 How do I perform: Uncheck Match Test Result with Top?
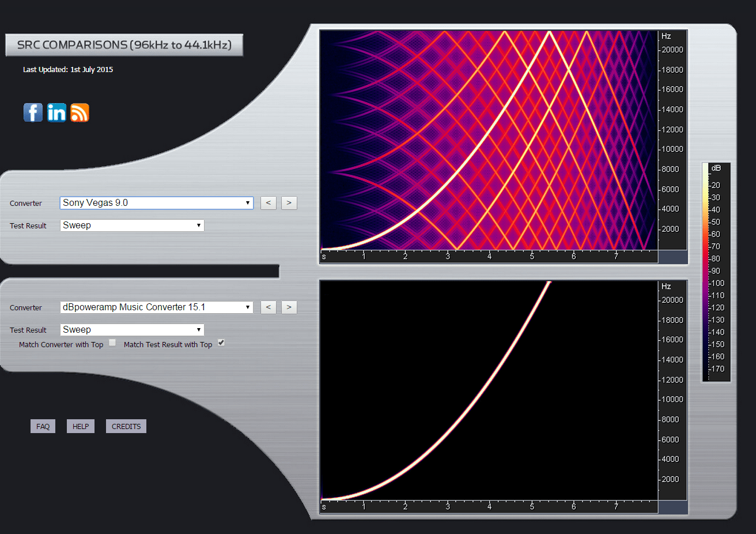click(x=220, y=342)
